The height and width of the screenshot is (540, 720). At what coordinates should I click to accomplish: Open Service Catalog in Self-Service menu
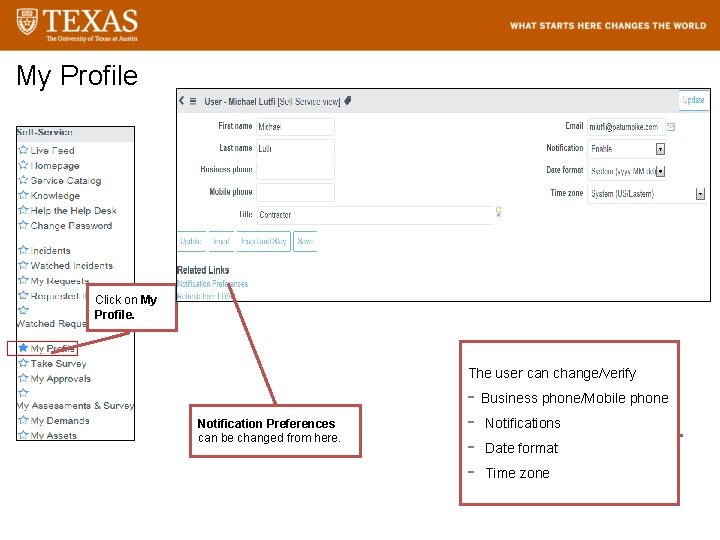66,181
